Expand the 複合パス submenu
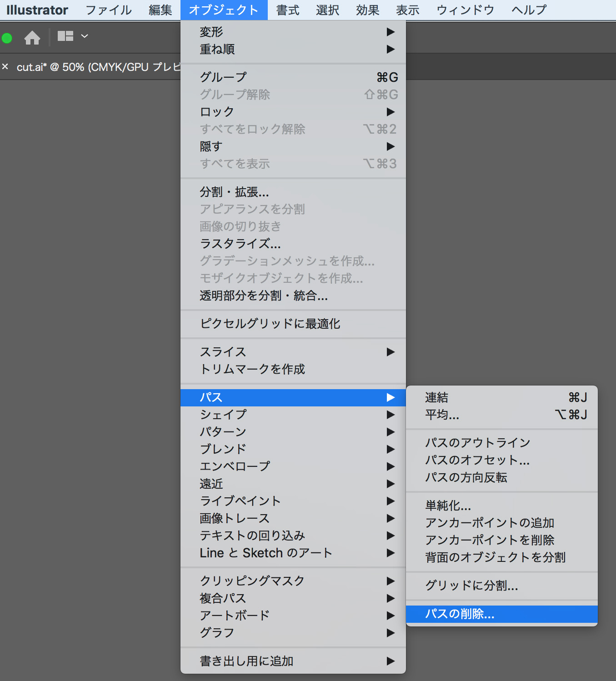Viewport: 616px width, 681px height. (293, 598)
